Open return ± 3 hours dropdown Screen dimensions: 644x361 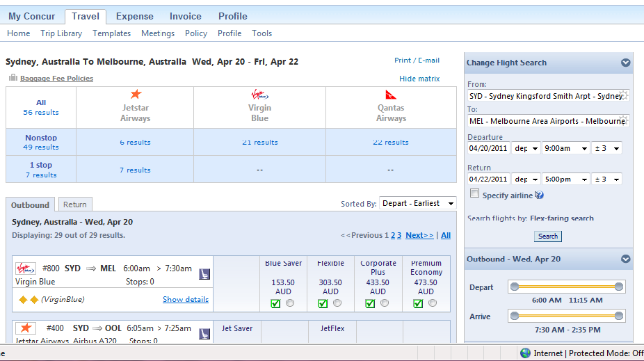click(x=607, y=179)
